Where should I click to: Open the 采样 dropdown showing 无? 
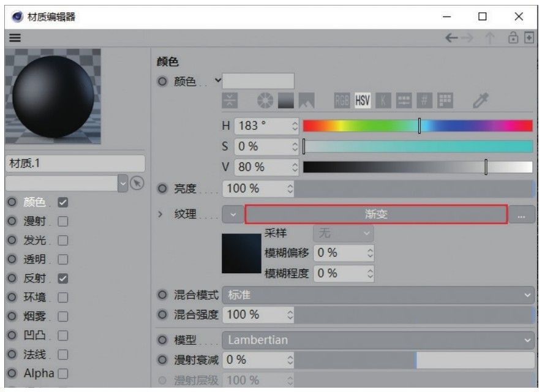(343, 233)
